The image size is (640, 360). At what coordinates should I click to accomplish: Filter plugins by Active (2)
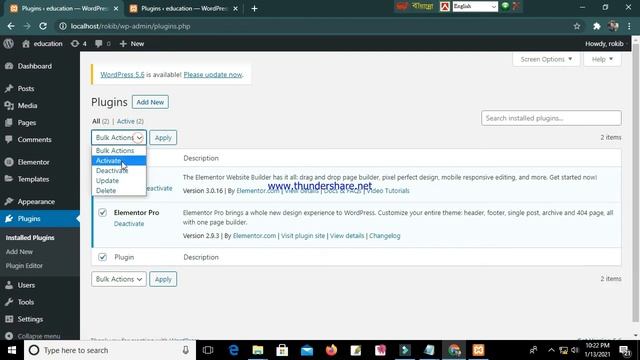click(130, 121)
